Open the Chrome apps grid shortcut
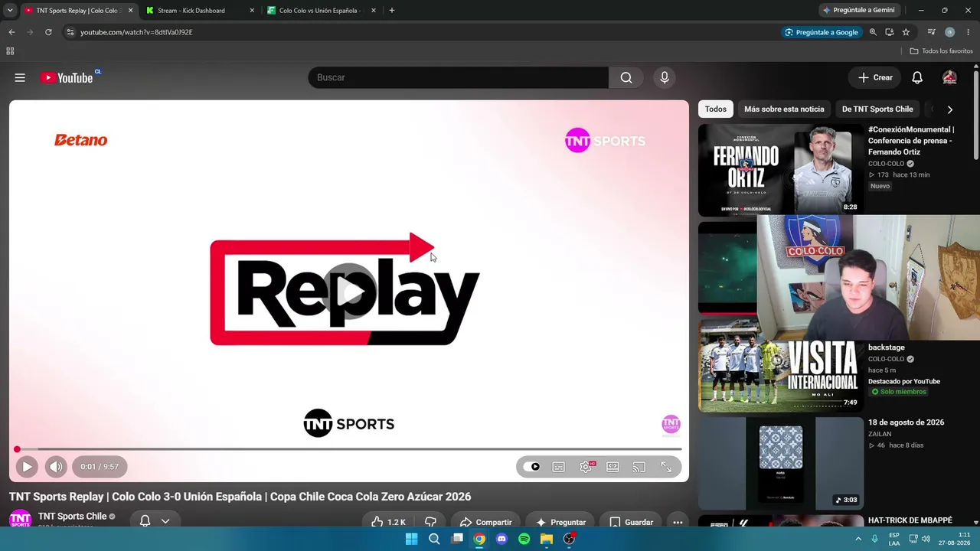 click(x=10, y=51)
